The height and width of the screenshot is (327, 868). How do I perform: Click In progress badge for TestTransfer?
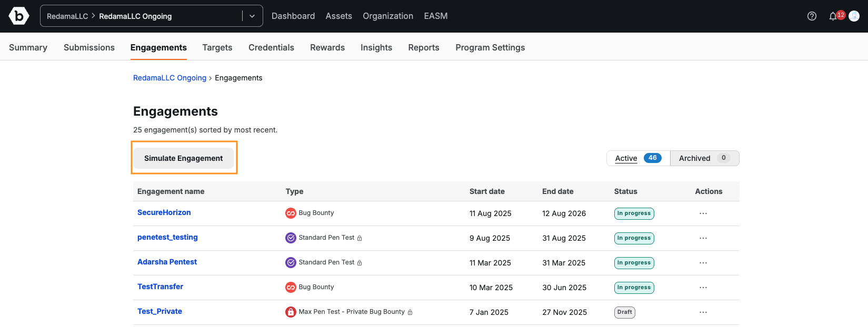pos(634,288)
